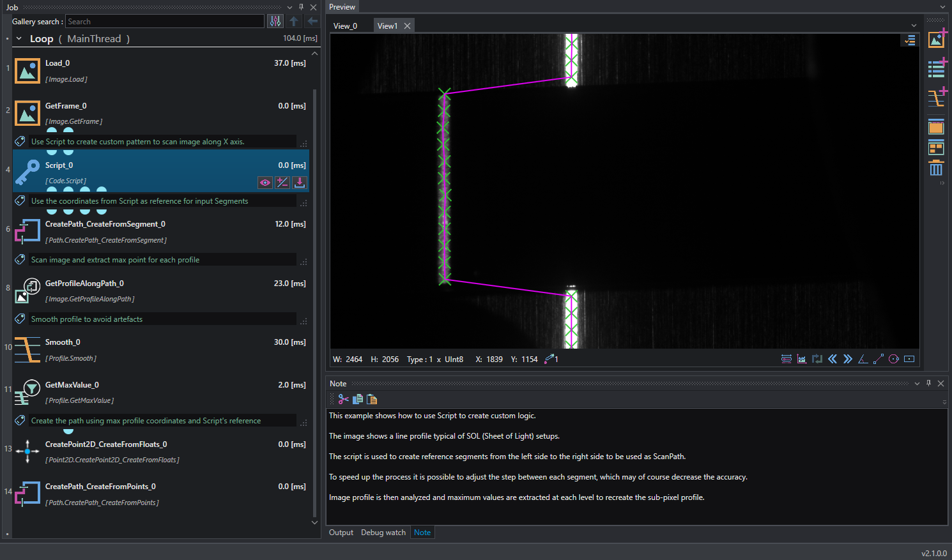Toggle the gallery filter settings button
952x560 pixels.
click(x=275, y=21)
